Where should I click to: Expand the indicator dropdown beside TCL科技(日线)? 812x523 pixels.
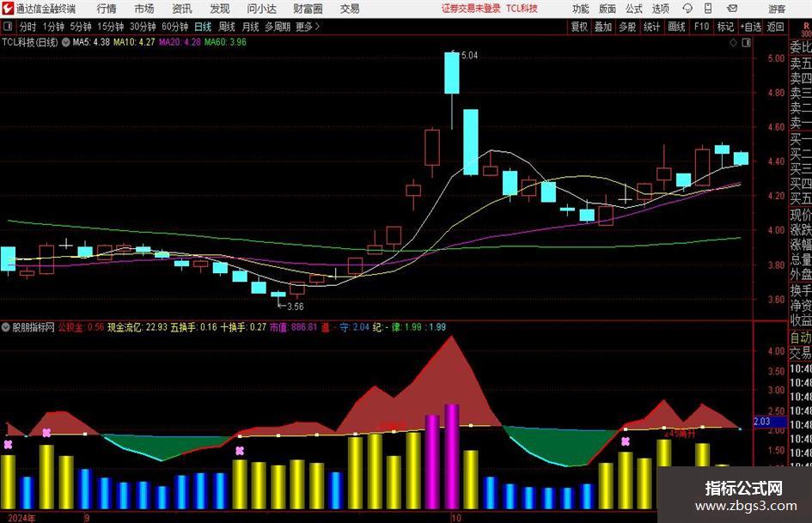point(66,42)
